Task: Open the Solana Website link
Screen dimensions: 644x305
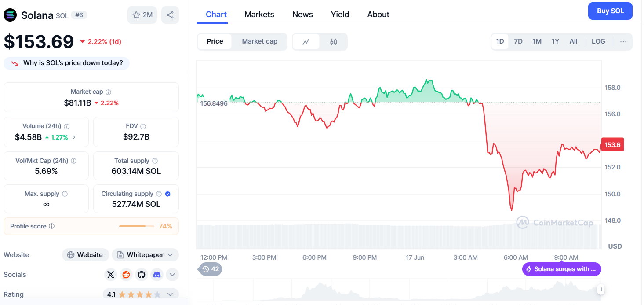Action: click(x=85, y=255)
